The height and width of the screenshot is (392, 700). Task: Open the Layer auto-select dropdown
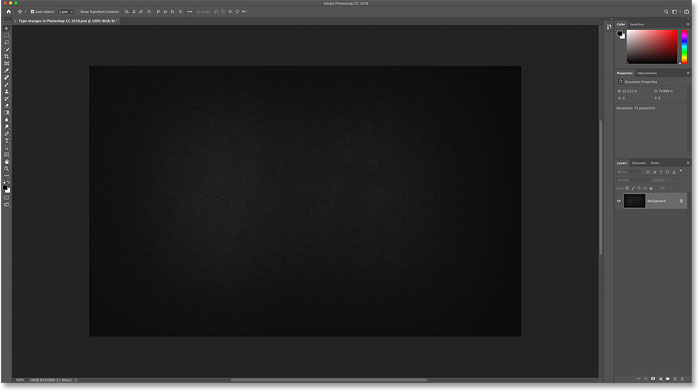click(65, 12)
